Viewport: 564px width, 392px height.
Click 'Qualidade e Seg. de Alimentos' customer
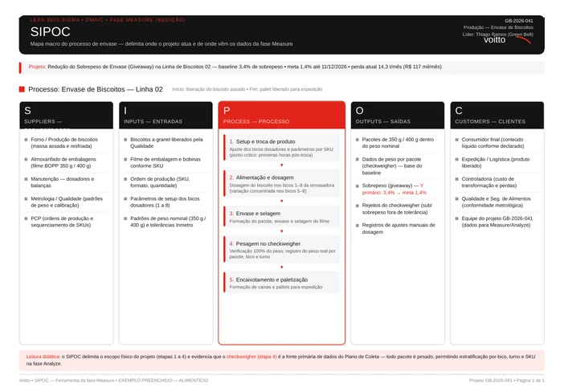point(496,202)
